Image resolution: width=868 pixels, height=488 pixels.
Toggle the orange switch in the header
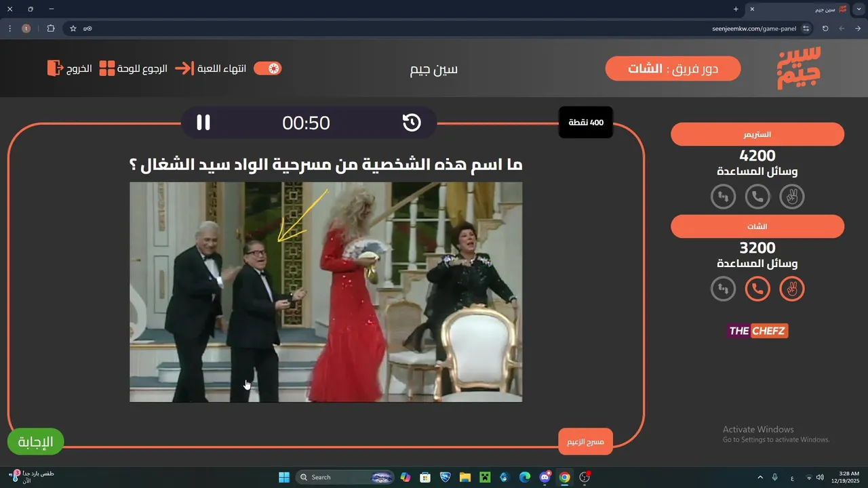click(268, 68)
